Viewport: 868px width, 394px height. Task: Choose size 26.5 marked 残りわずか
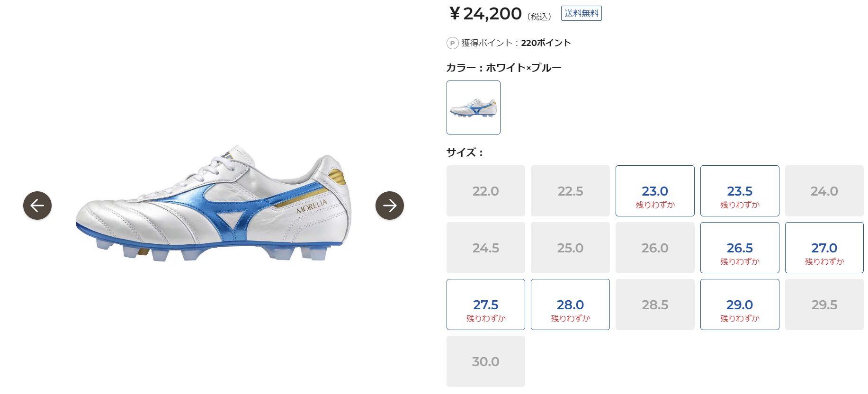739,247
